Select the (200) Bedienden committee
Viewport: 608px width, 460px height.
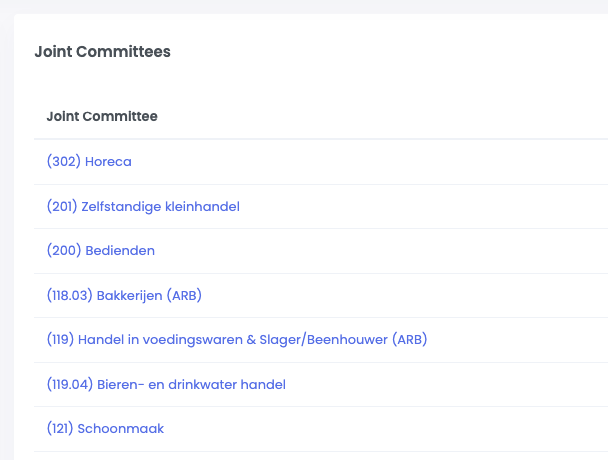pos(101,251)
